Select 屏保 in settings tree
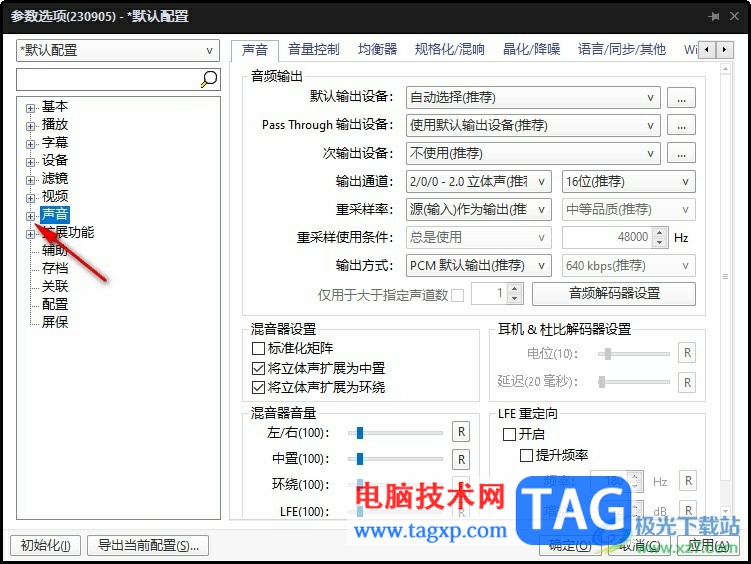Screen dimensions: 751x564 (x=55, y=322)
